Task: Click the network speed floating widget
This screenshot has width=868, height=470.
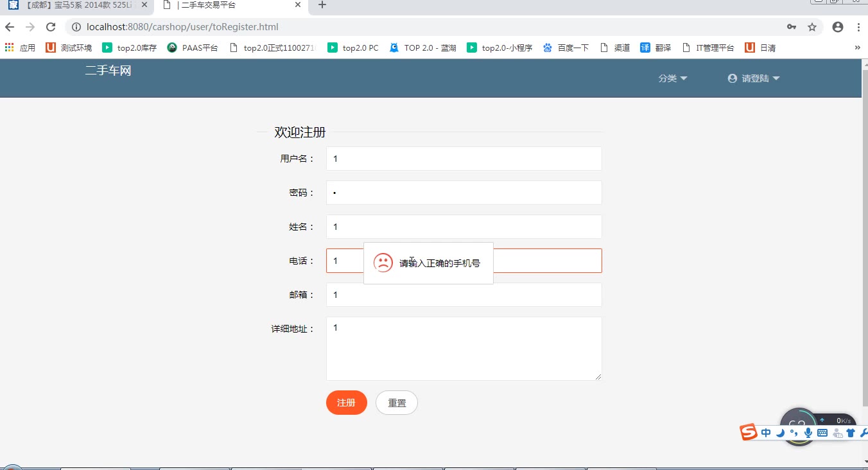Action: [818, 421]
